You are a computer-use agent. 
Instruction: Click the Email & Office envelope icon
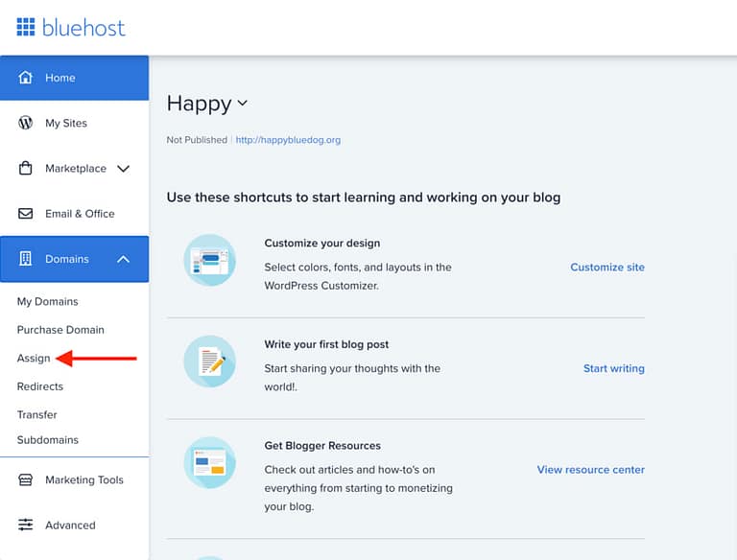pos(26,214)
